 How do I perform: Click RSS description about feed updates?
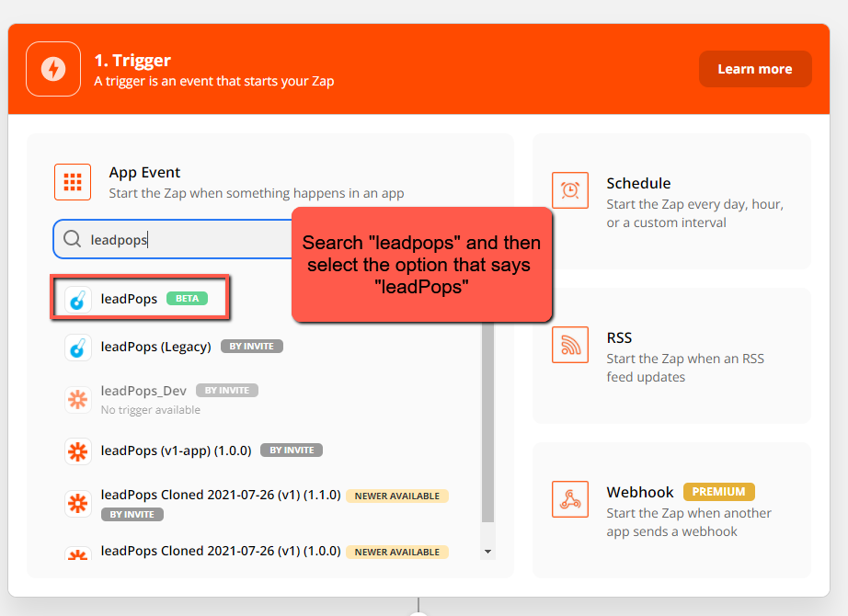click(x=685, y=368)
